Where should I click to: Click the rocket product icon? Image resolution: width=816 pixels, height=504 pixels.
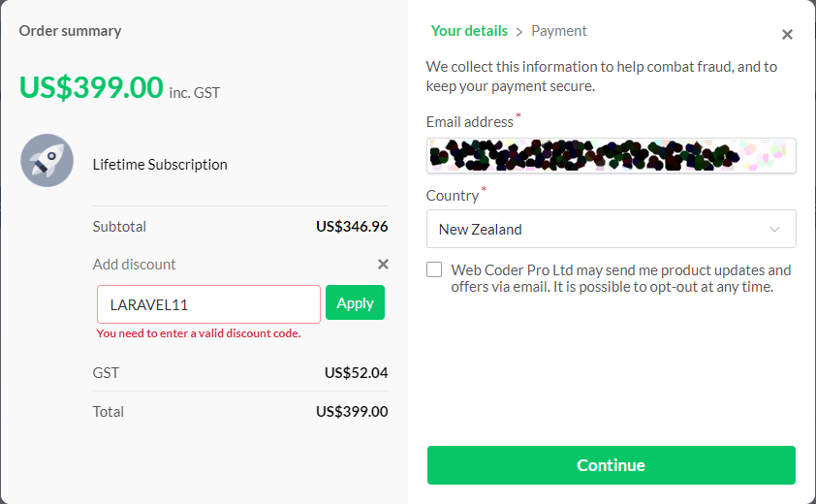coord(47,161)
